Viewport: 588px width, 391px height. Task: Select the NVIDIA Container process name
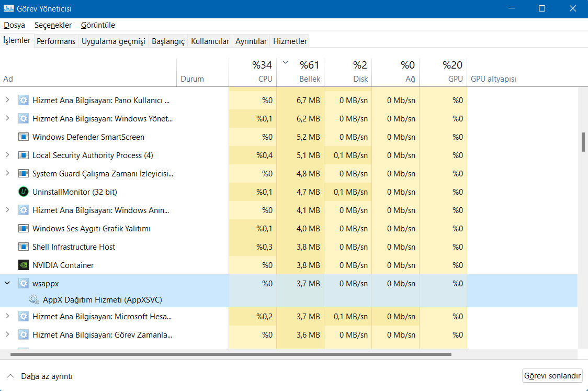click(63, 265)
